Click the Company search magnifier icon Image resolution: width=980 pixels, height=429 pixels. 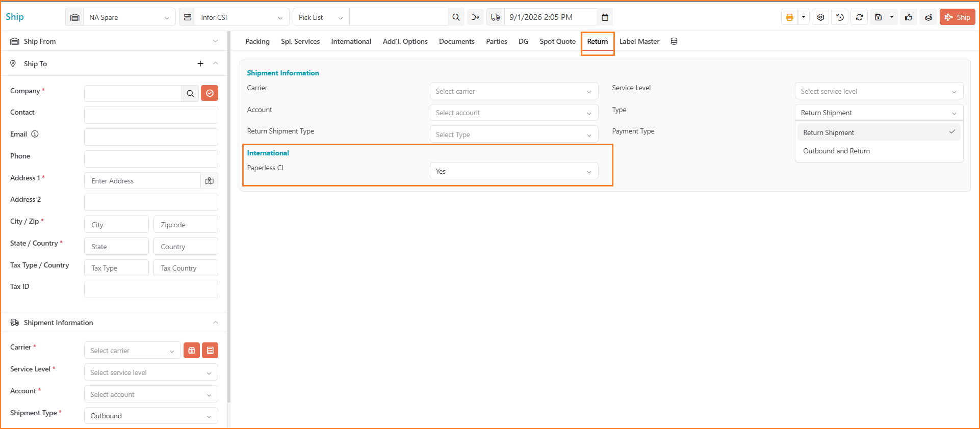(x=190, y=93)
